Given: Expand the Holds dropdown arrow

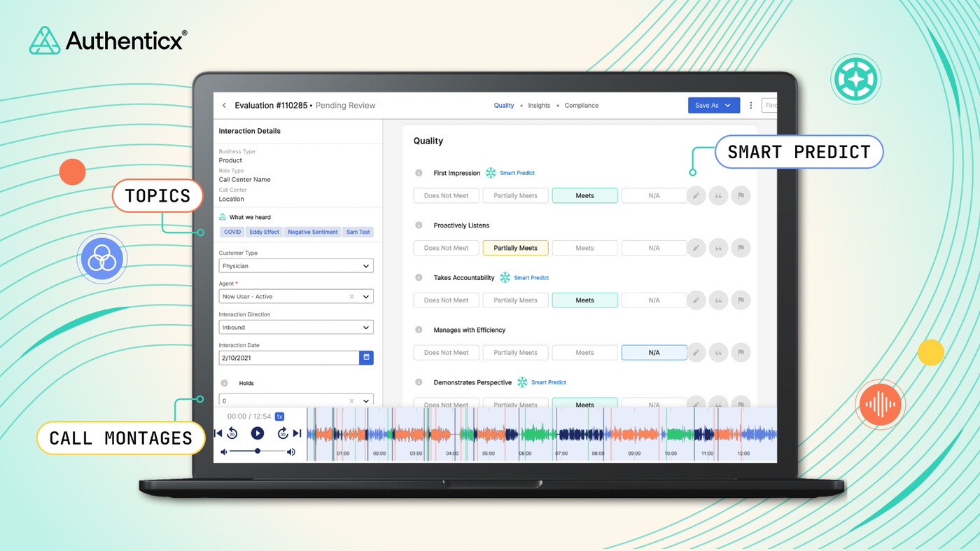Looking at the screenshot, I should tap(366, 401).
